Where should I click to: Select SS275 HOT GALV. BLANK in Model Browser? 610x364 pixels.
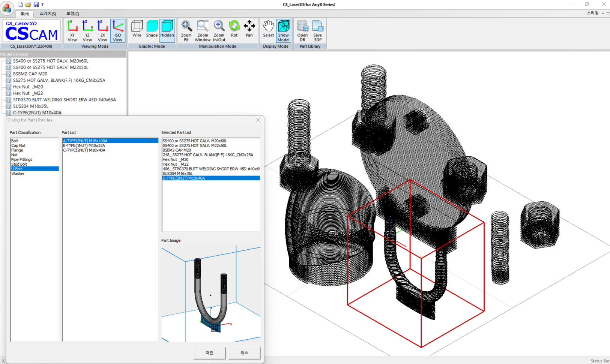coord(59,80)
